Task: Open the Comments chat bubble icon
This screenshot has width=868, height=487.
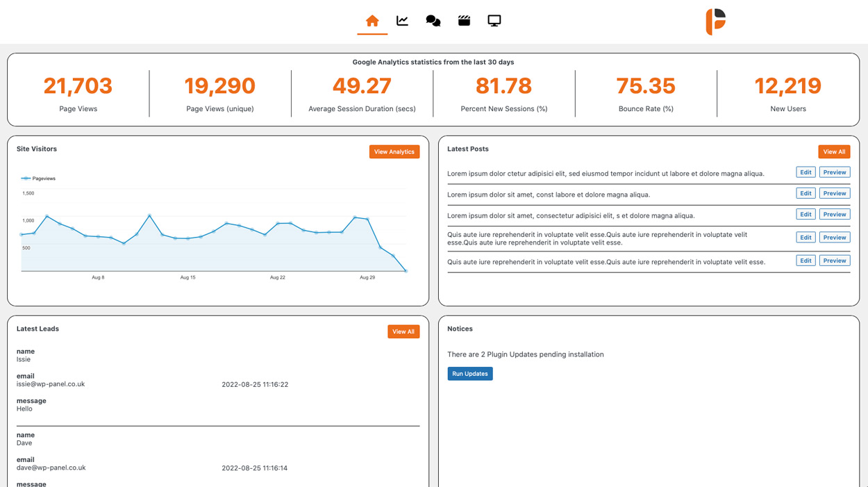Action: [433, 20]
